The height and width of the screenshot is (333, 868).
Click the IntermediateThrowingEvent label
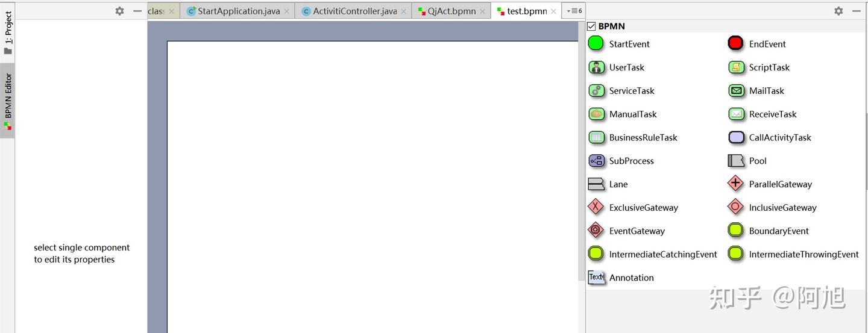tap(804, 254)
